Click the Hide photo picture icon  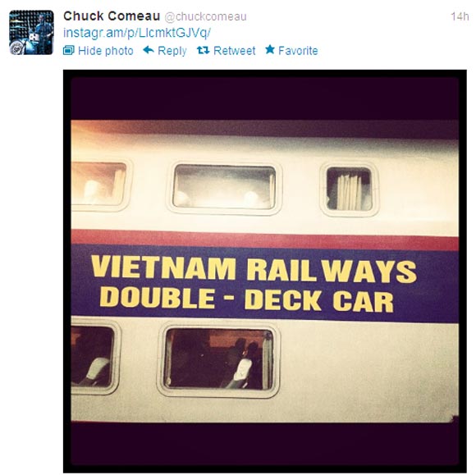(69, 50)
